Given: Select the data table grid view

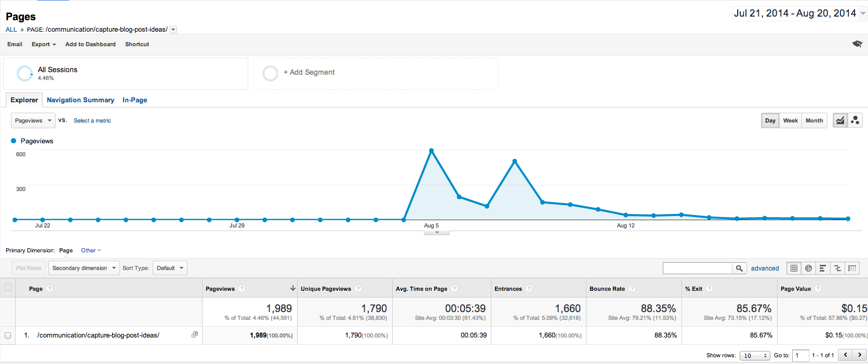Looking at the screenshot, I should point(794,268).
